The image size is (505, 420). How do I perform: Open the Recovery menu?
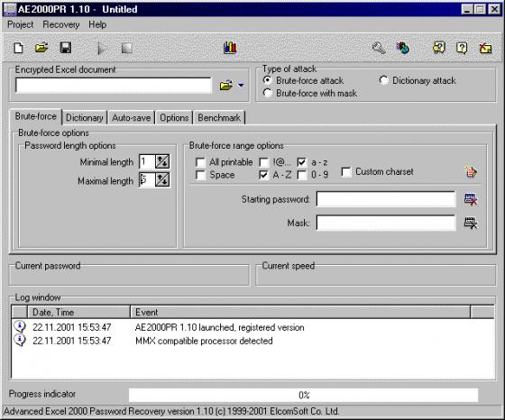[61, 24]
